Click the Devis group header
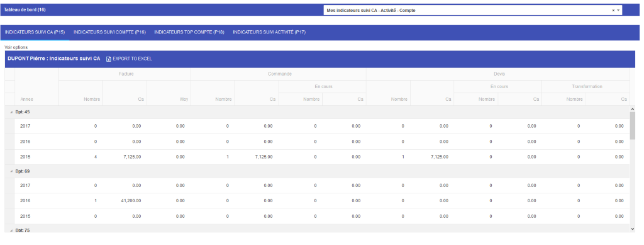The width and height of the screenshot is (644, 245). coord(498,74)
